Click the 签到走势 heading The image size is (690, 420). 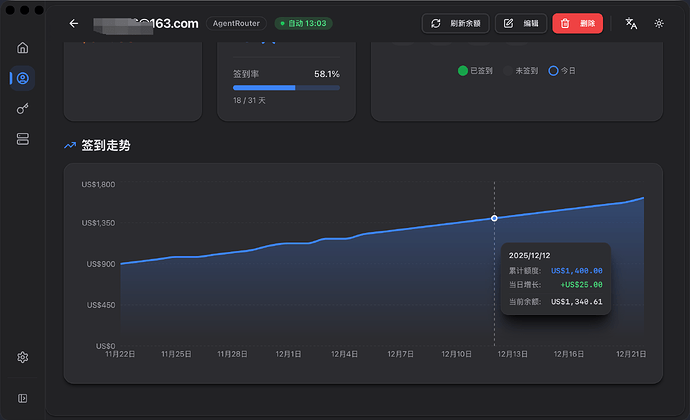[106, 145]
